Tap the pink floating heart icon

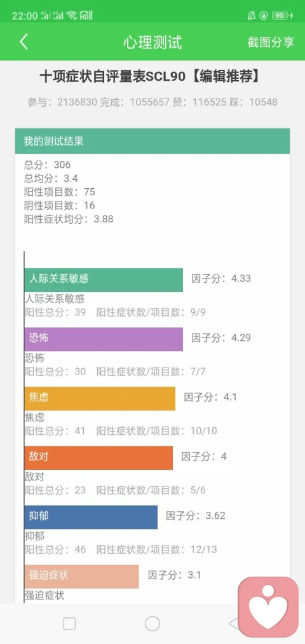[x=268, y=607]
